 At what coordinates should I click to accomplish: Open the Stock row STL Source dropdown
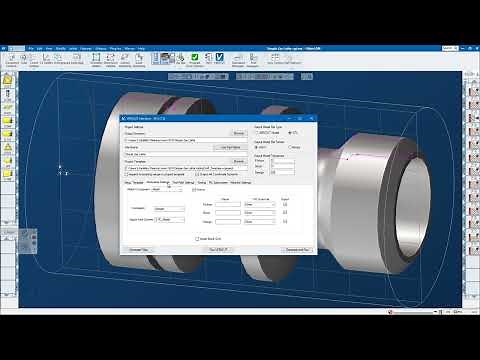(x=260, y=213)
